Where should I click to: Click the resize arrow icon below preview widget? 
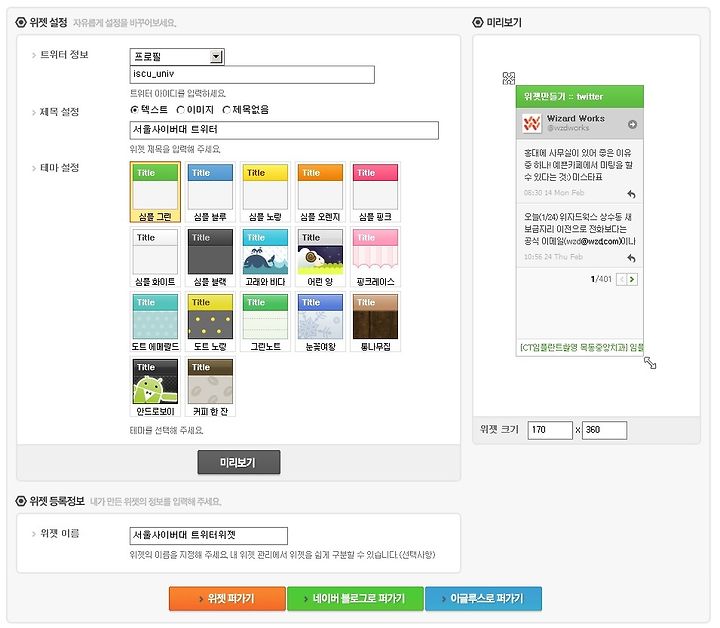pos(650,363)
